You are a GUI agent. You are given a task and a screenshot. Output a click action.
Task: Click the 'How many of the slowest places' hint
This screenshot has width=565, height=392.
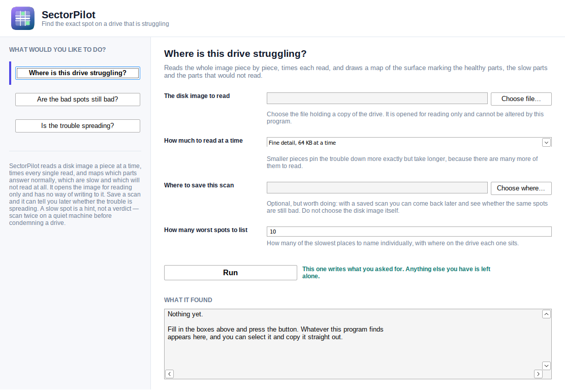393,243
